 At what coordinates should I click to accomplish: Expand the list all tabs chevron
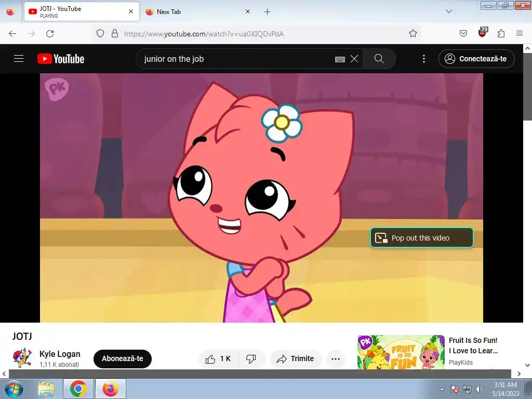[448, 11]
